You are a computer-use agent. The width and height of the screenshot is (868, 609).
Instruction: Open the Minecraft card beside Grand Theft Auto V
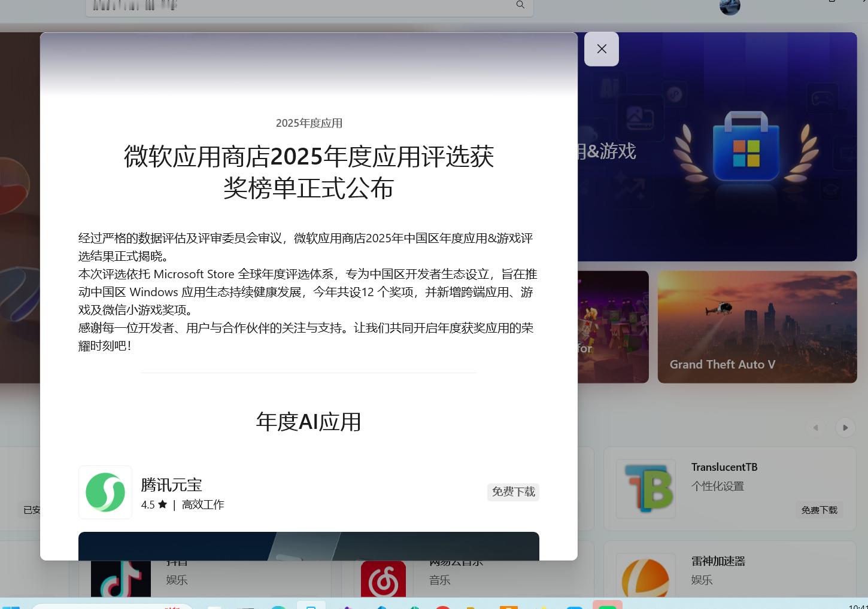613,327
